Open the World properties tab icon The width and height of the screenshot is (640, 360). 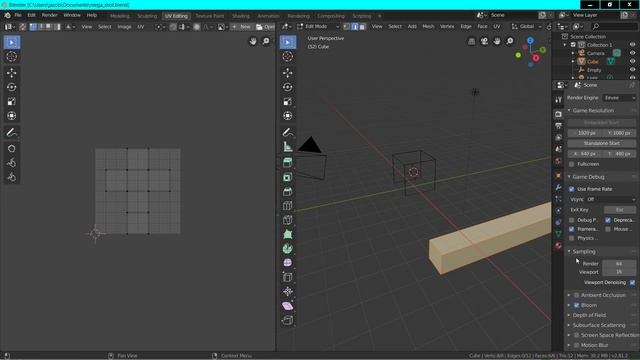click(558, 161)
